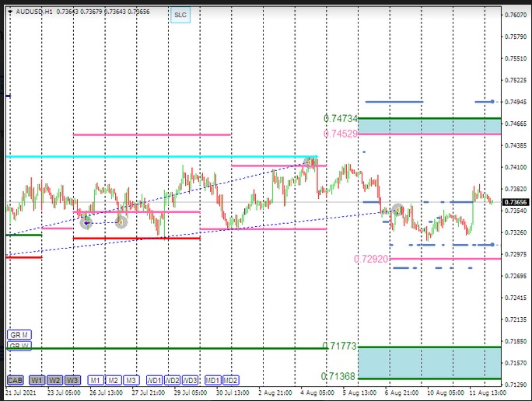Click the MD1 button
The width and height of the screenshot is (532, 401).
[x=212, y=380]
